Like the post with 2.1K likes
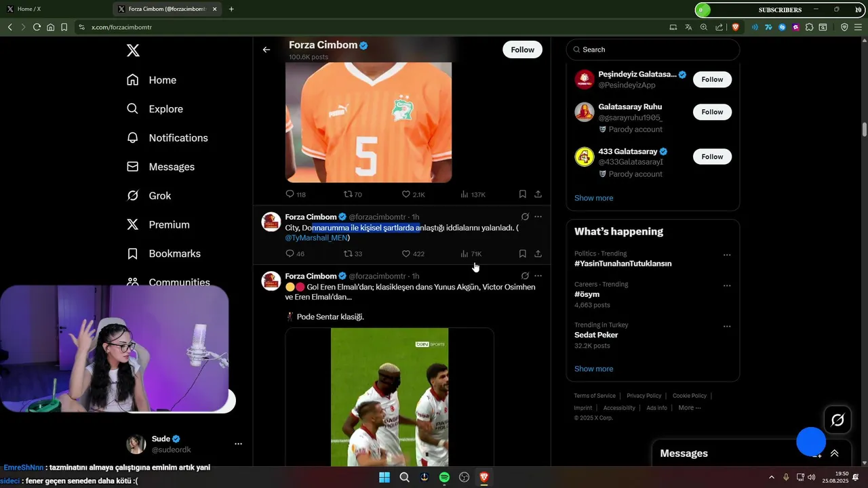Viewport: 868px width, 488px height. 413,195
